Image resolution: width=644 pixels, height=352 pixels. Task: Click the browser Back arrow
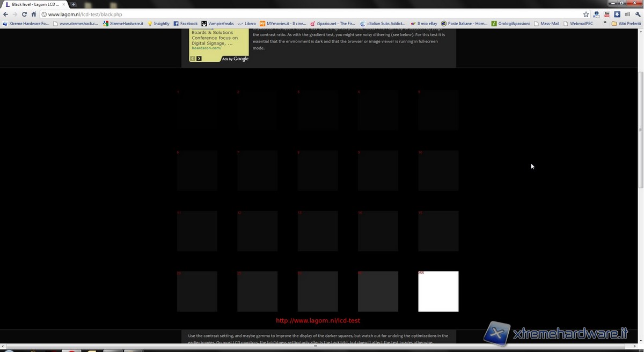coord(6,15)
